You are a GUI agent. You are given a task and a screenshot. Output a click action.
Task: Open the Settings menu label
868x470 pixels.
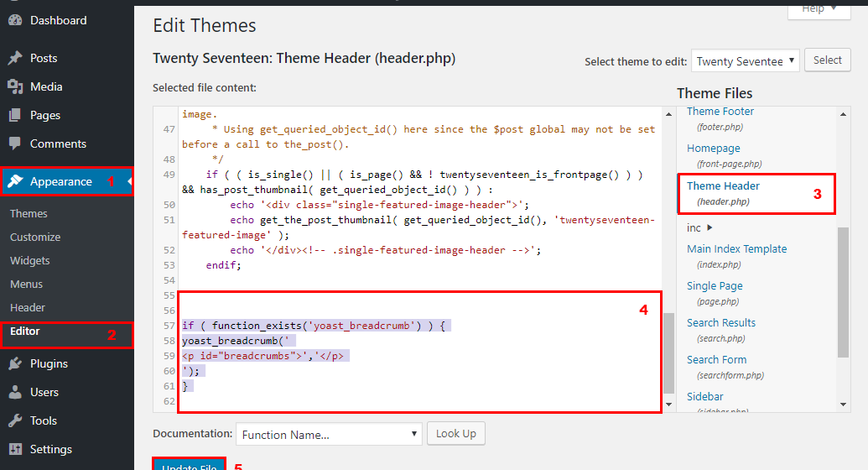[x=51, y=449]
